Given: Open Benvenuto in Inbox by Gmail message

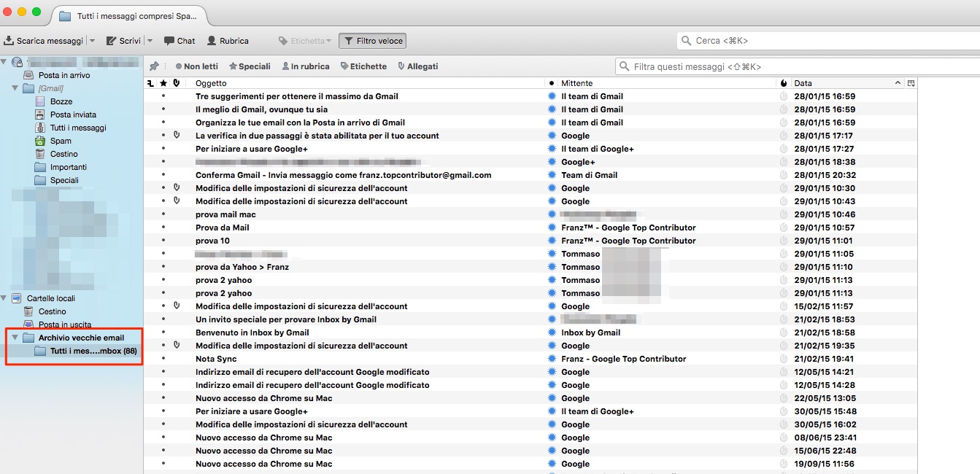Looking at the screenshot, I should 252,333.
